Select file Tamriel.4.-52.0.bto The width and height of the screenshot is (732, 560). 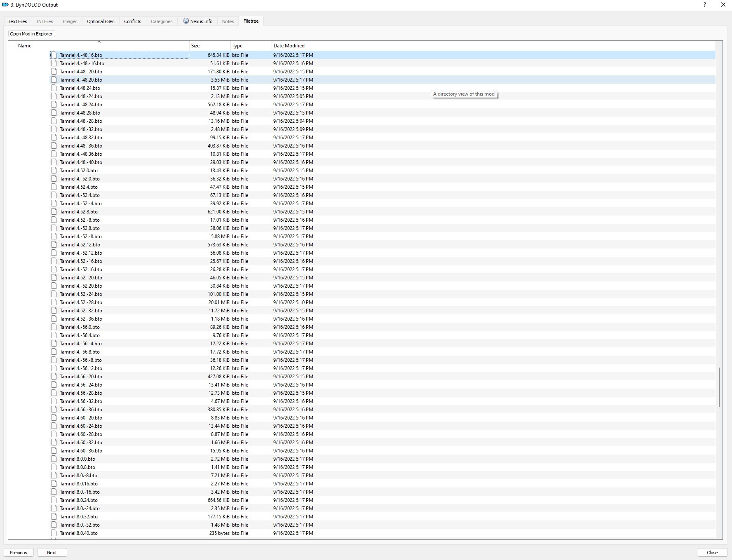(x=80, y=178)
